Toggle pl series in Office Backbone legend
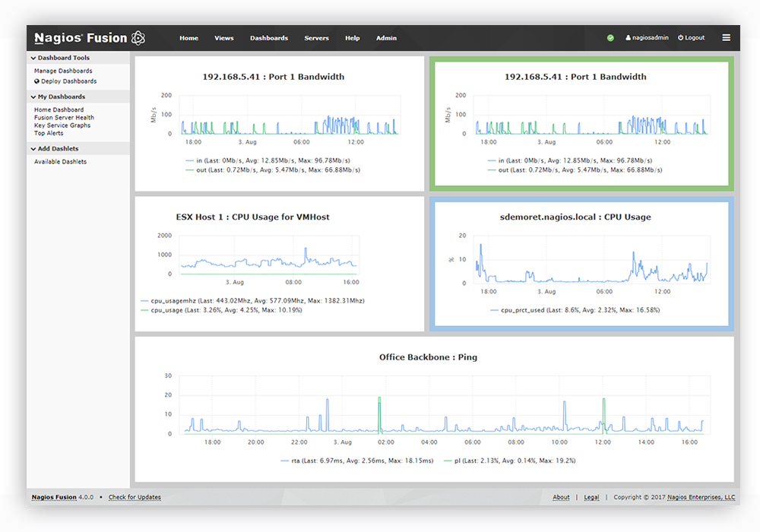760x532 pixels. point(509,461)
